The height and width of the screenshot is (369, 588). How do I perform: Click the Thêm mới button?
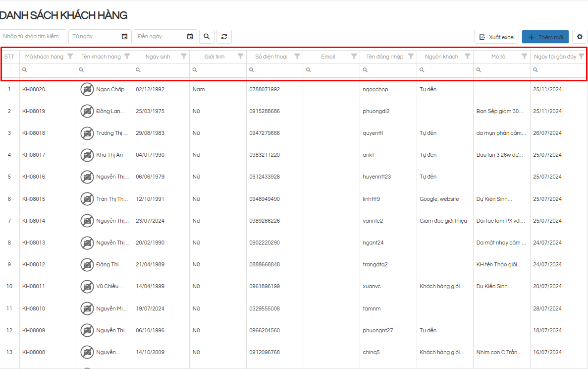pyautogui.click(x=545, y=37)
